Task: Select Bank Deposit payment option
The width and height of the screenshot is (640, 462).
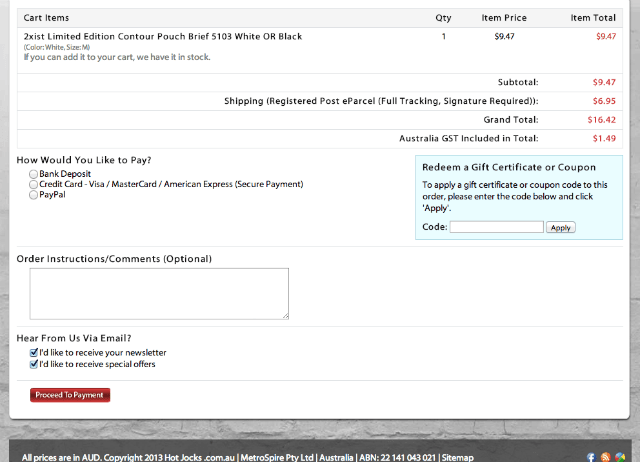Action: coord(34,174)
